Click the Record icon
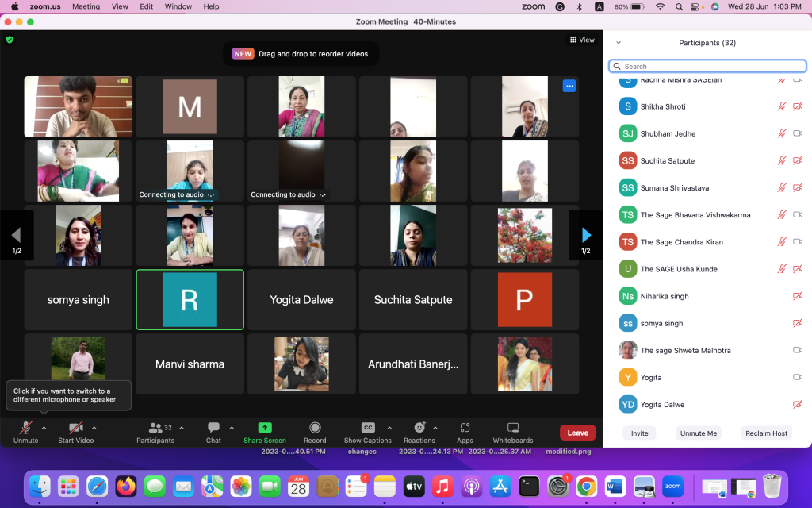 tap(315, 428)
